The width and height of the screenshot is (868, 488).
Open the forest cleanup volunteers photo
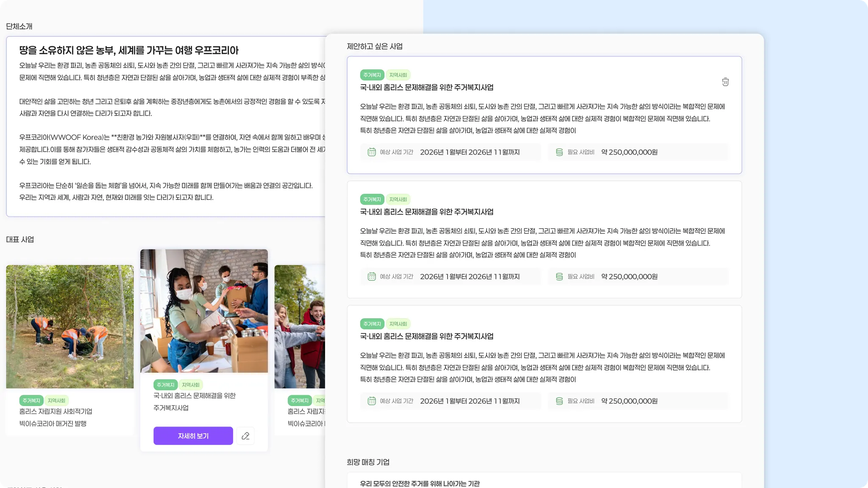tap(70, 327)
